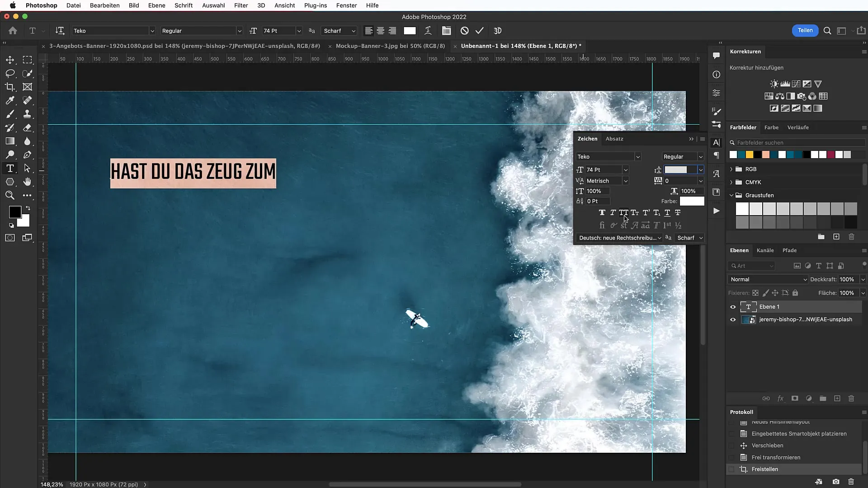The width and height of the screenshot is (868, 488).
Task: Open the Fenster menu
Action: pos(346,5)
